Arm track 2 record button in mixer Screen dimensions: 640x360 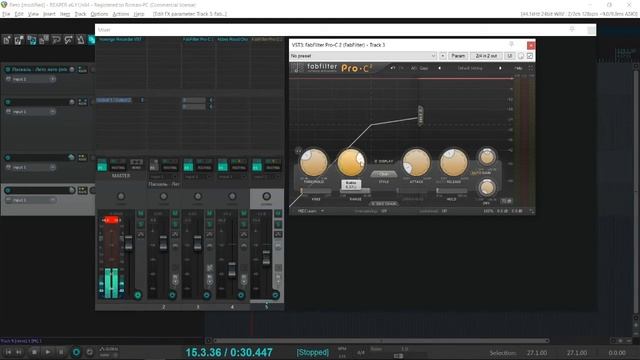172,295
